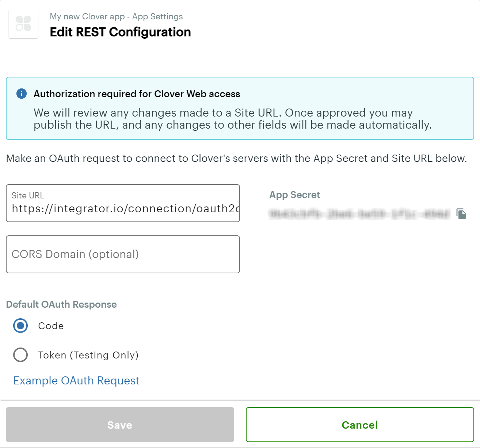
Task: Open the Example OAuth Request link
Action: (x=76, y=381)
